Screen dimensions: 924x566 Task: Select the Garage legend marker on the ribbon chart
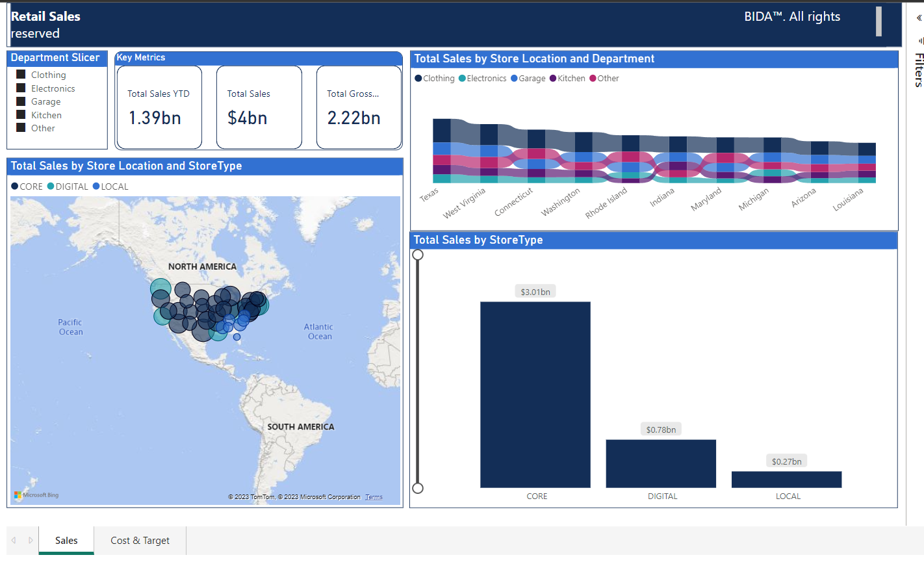point(513,78)
